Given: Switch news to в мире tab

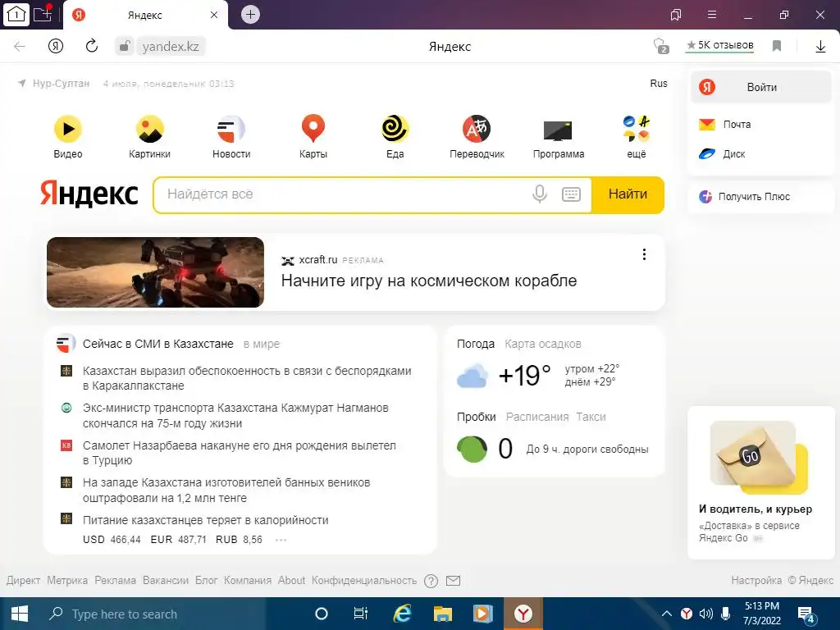Looking at the screenshot, I should point(262,344).
